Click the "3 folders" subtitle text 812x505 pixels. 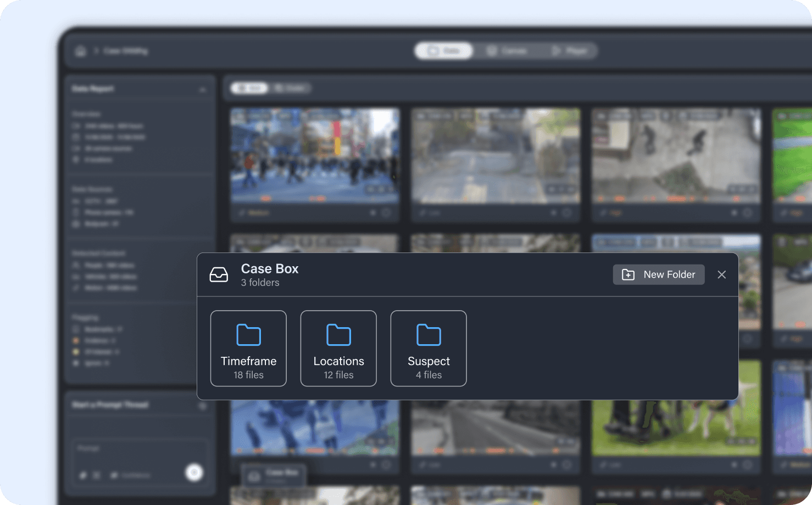click(x=260, y=283)
